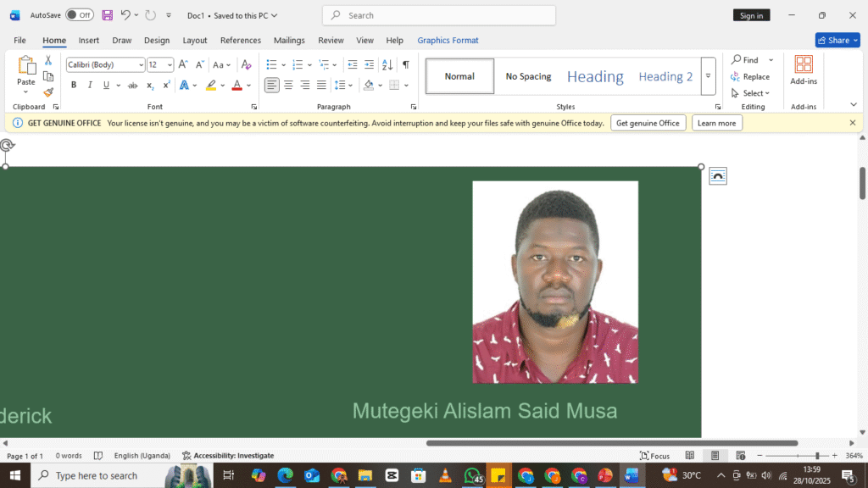Image resolution: width=868 pixels, height=488 pixels.
Task: Click the Sort paragraph icon
Action: [387, 64]
